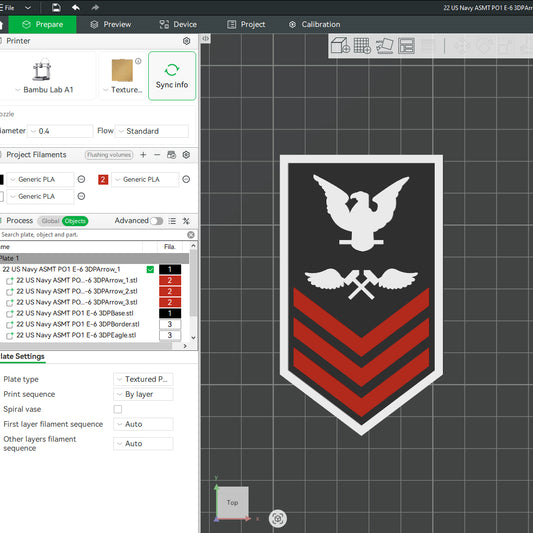Open first Generic PLA filament dropdown
This screenshot has height=533, width=533.
[x=40, y=179]
